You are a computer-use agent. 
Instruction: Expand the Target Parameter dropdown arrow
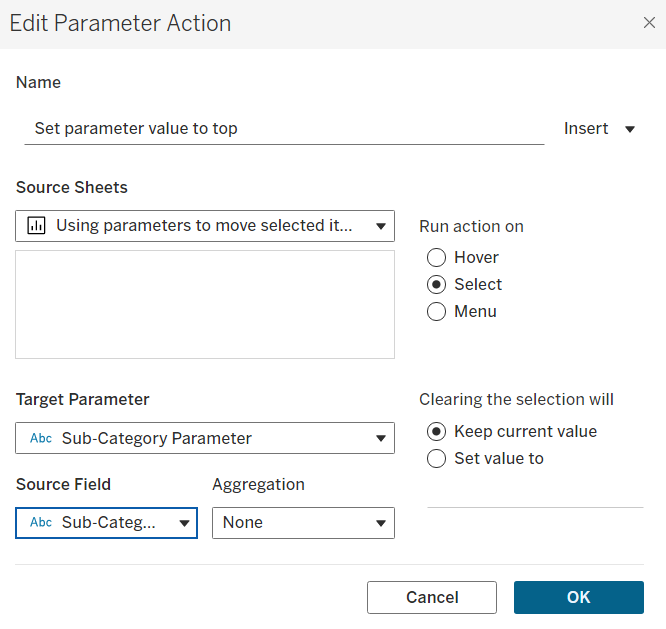381,438
